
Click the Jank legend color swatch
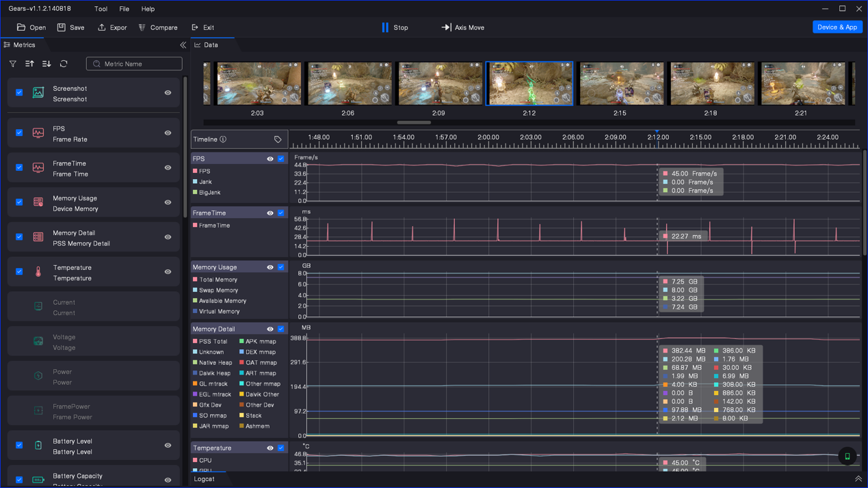(x=195, y=182)
